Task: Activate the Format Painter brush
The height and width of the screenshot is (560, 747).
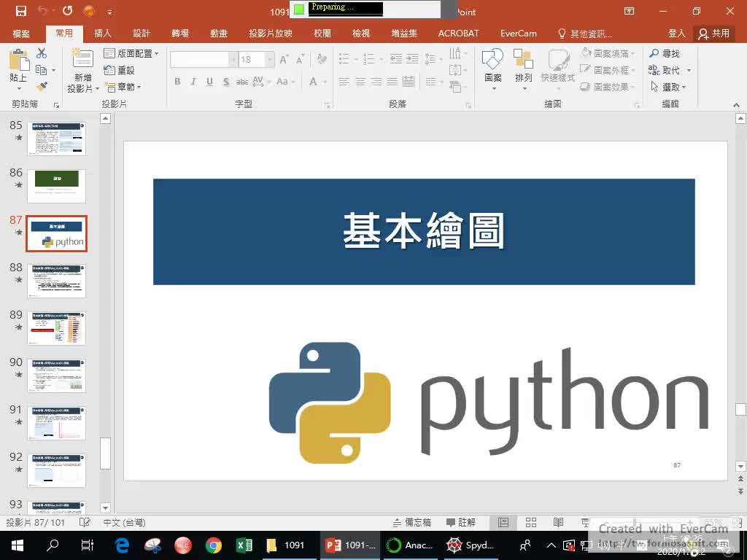Action: tap(42, 87)
